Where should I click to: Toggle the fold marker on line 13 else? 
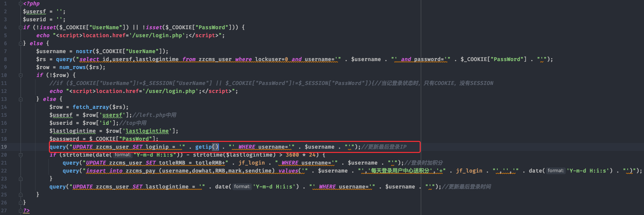click(x=21, y=99)
